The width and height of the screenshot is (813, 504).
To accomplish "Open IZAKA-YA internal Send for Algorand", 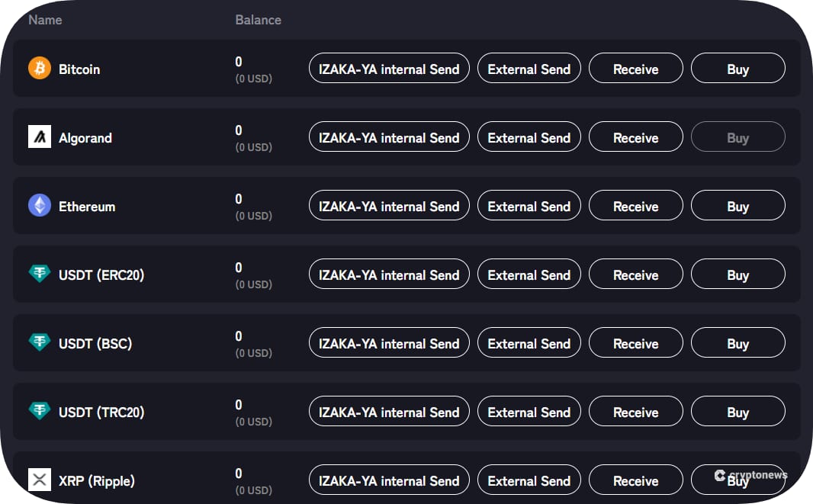I will (389, 137).
